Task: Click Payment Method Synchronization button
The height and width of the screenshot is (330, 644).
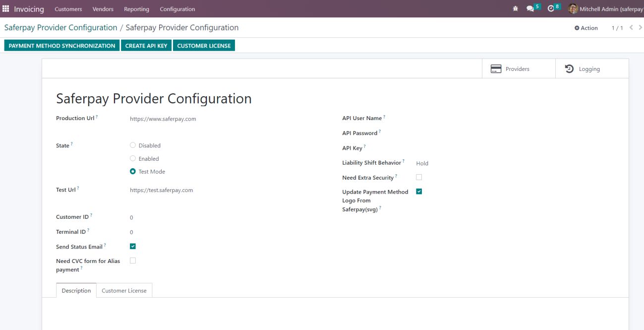Action: tap(62, 46)
